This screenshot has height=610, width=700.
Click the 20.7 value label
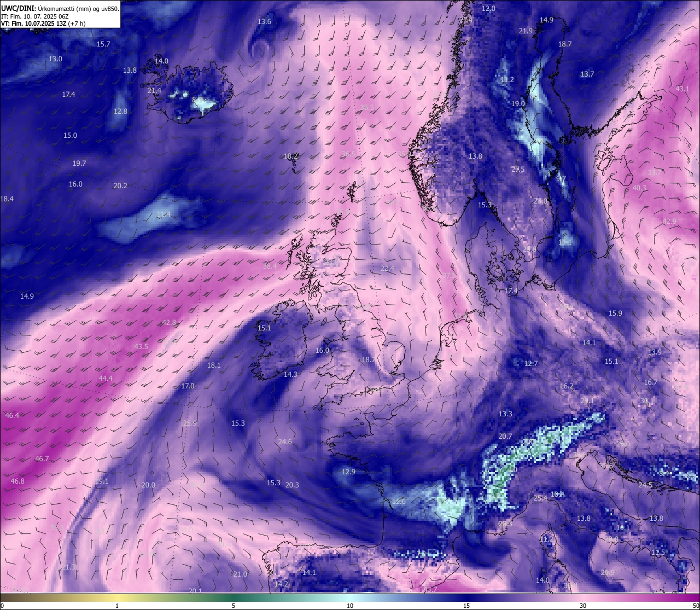coord(505,436)
